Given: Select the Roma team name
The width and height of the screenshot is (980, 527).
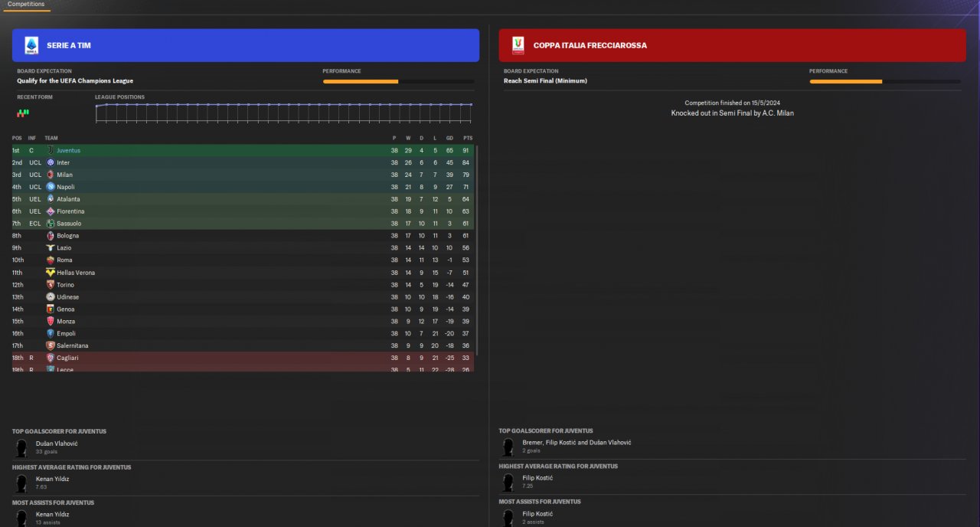Looking at the screenshot, I should tap(64, 260).
